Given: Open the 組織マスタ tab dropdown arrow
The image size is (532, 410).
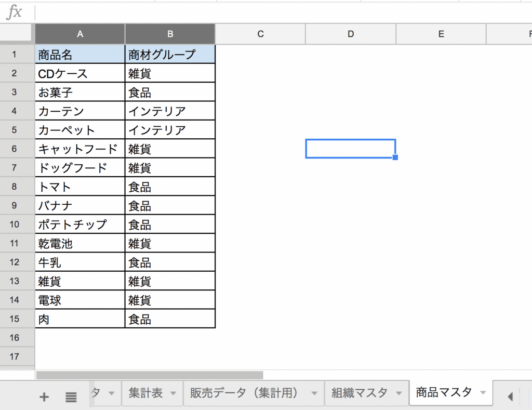Looking at the screenshot, I should (400, 393).
